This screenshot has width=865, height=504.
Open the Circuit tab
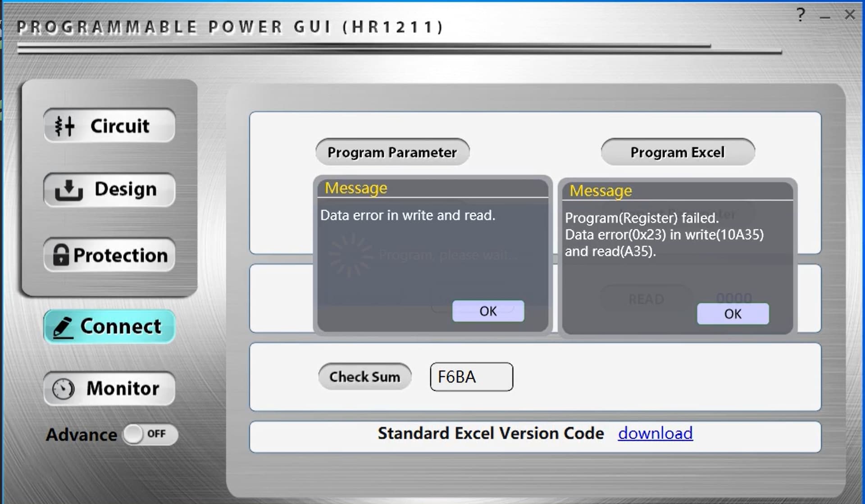[x=119, y=126]
